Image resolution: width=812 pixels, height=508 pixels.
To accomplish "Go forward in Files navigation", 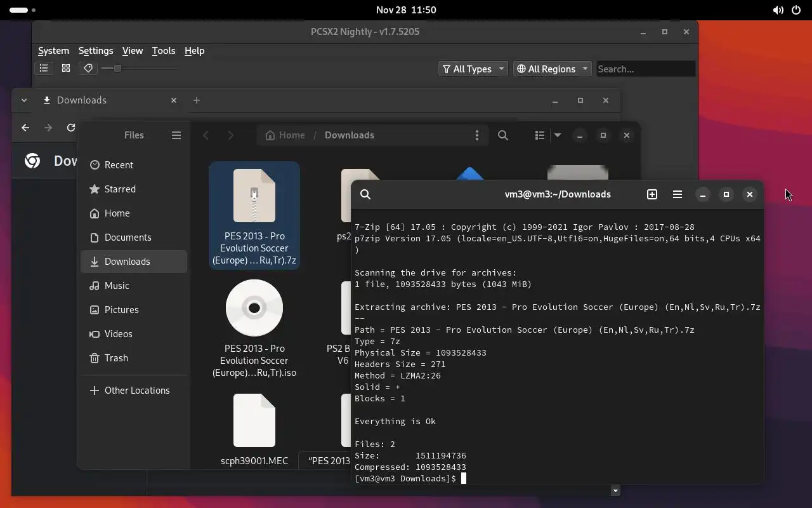I will tap(230, 135).
